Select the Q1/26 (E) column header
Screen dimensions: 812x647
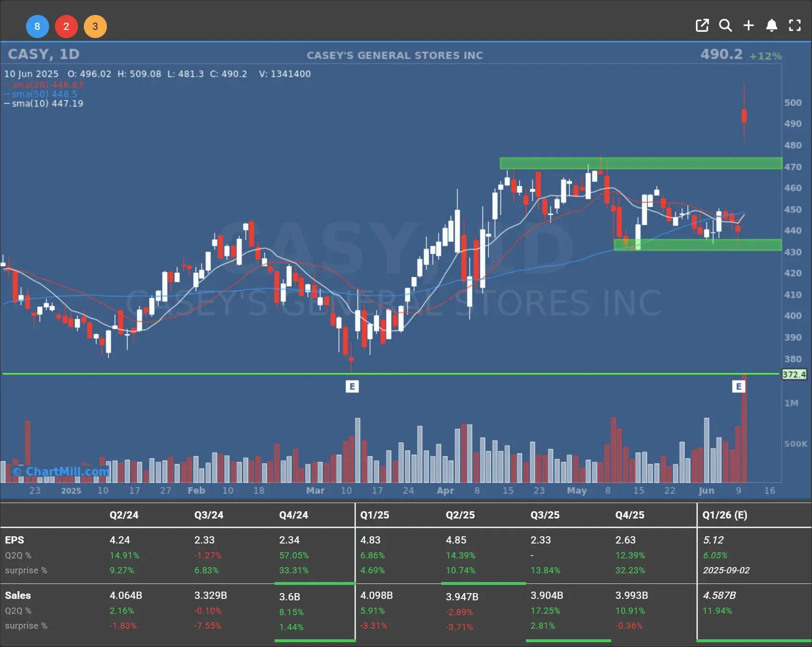[725, 515]
